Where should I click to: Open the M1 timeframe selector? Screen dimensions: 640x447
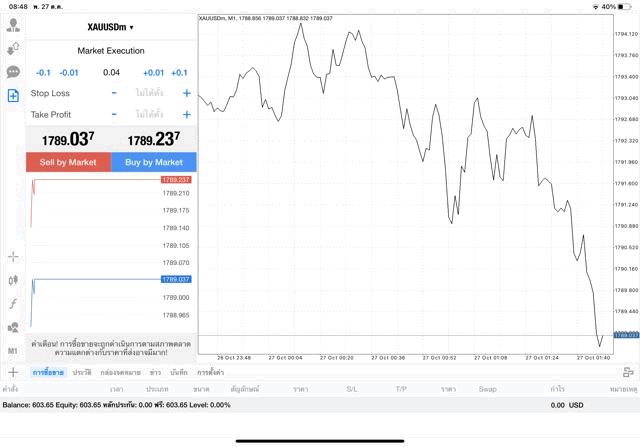click(13, 351)
